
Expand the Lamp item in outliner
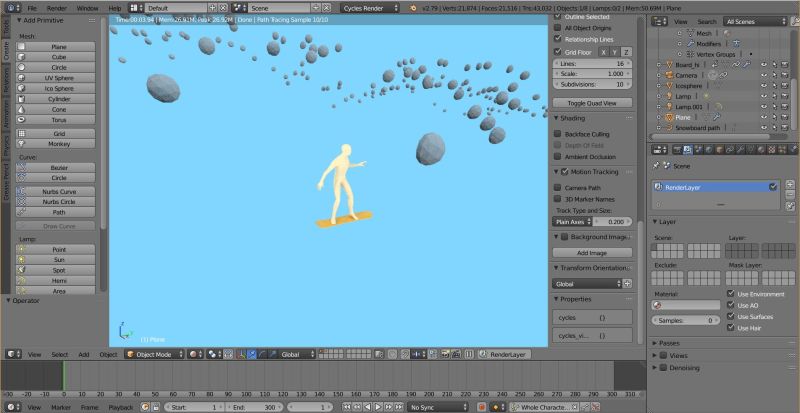point(659,96)
